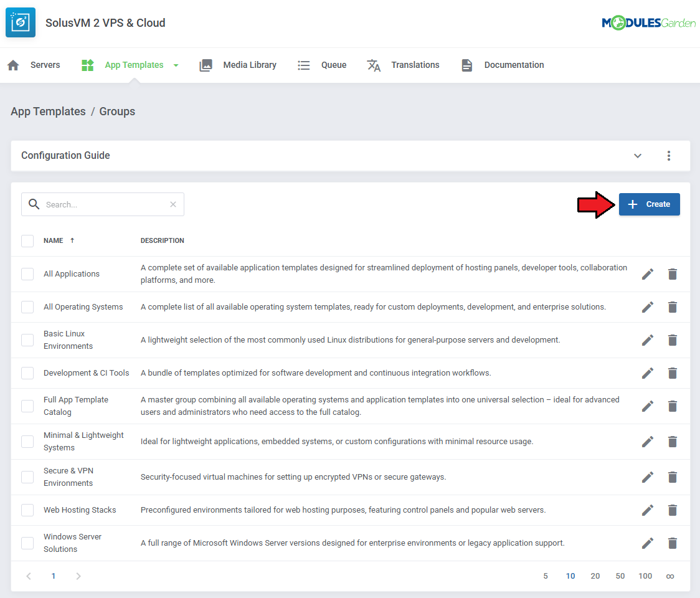Toggle the select-all checkbox in table header
700x598 pixels.
pos(27,240)
